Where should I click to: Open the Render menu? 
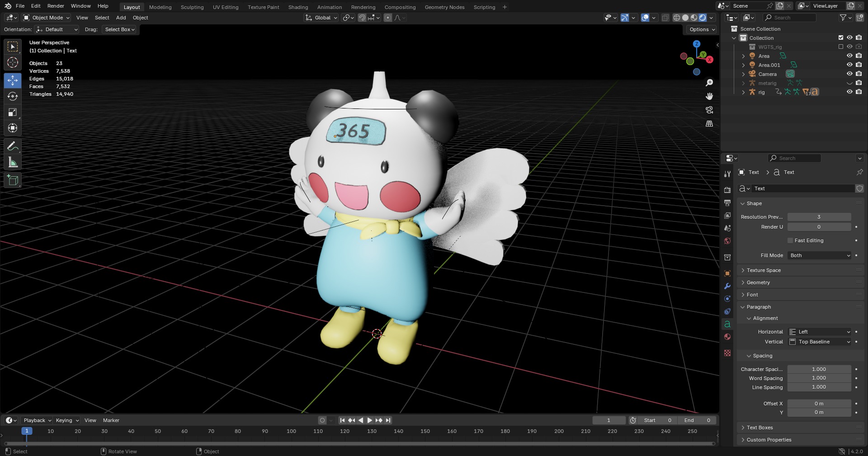(x=56, y=6)
